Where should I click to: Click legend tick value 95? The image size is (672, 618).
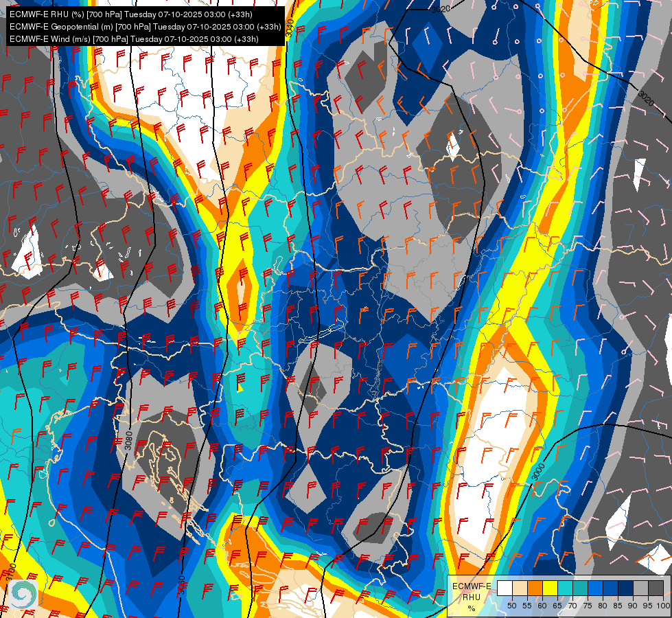[x=647, y=606]
